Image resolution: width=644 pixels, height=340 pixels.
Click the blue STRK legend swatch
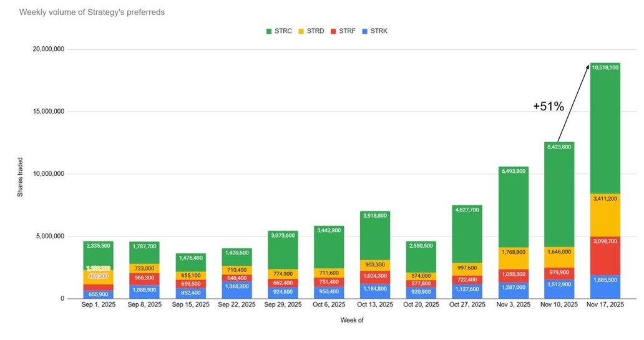[364, 31]
